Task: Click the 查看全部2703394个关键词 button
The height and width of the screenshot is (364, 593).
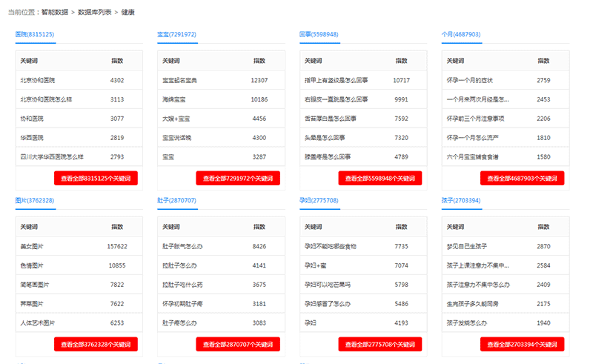Action: (x=522, y=344)
